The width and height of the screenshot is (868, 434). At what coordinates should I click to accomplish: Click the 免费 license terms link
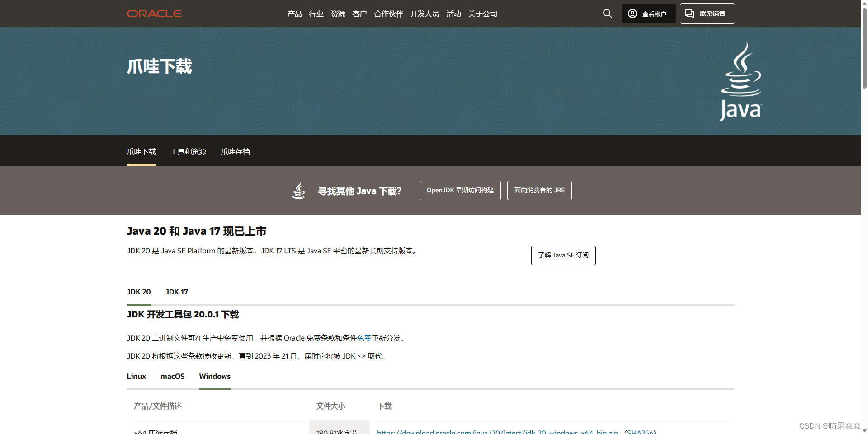(x=364, y=338)
